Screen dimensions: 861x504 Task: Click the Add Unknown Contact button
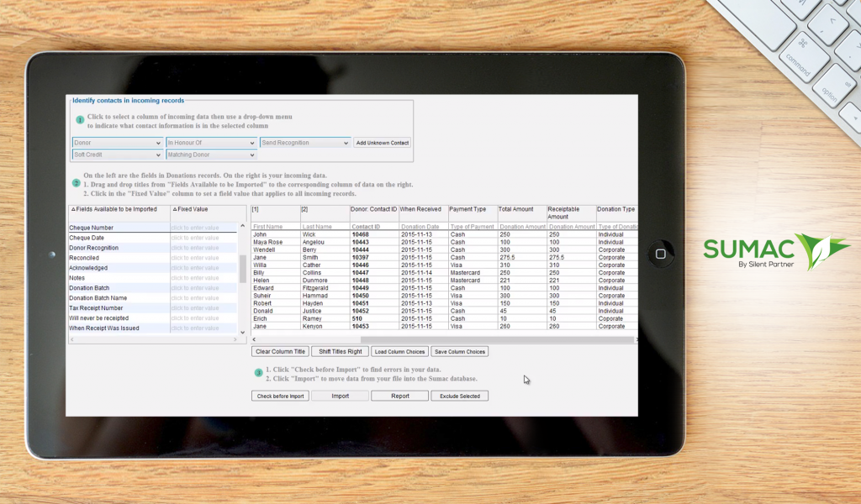point(382,143)
